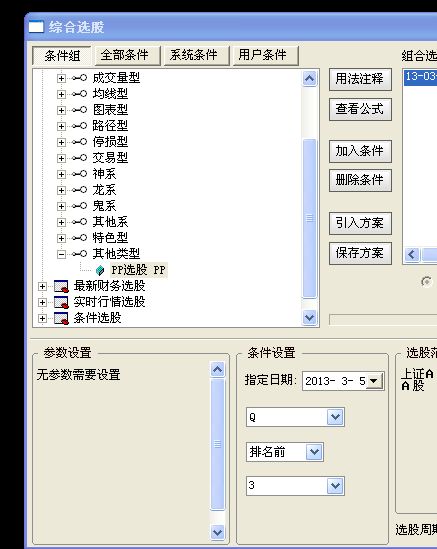Select the 系统条件 tab
437x549 pixels.
coord(196,56)
